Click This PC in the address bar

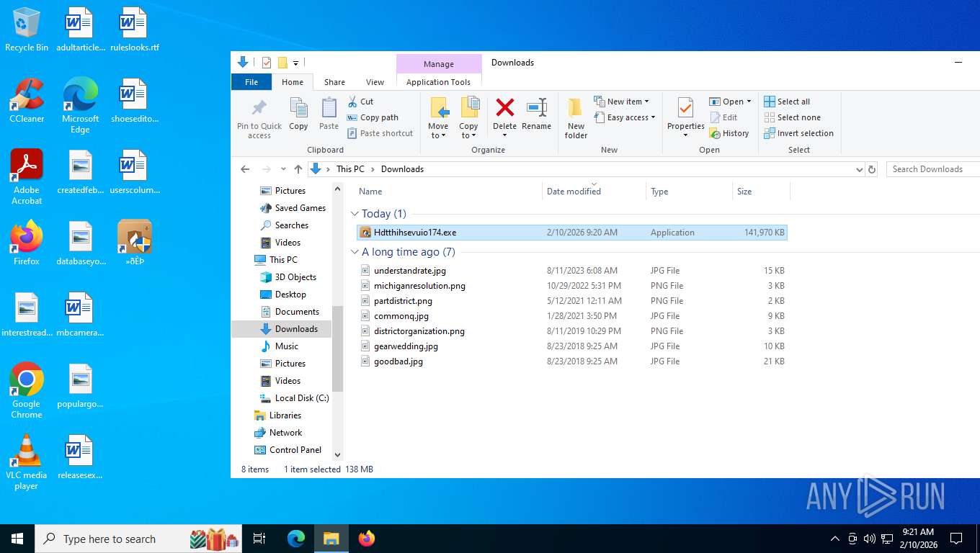[x=350, y=169]
